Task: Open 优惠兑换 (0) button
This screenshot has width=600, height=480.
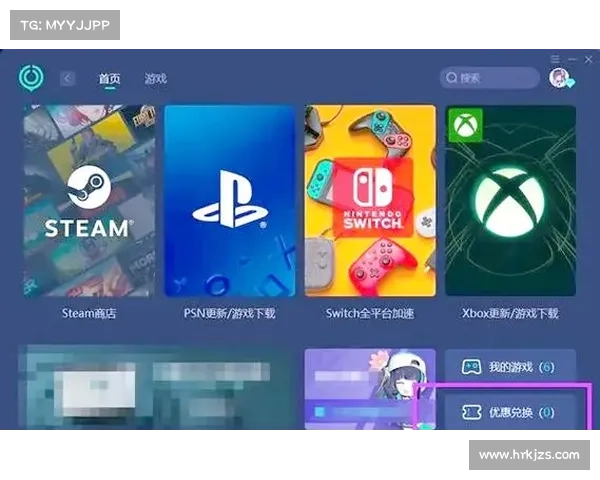Action: 510,412
